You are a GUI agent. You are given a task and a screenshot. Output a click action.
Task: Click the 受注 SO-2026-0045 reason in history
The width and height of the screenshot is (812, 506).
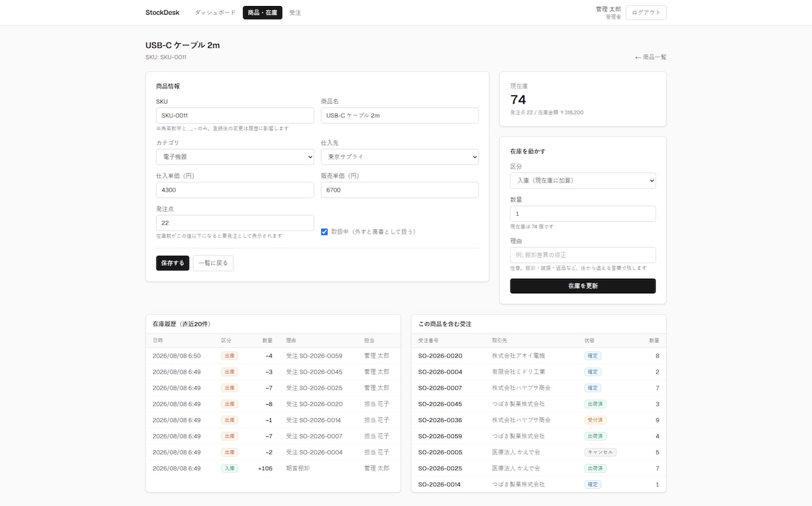coord(314,372)
